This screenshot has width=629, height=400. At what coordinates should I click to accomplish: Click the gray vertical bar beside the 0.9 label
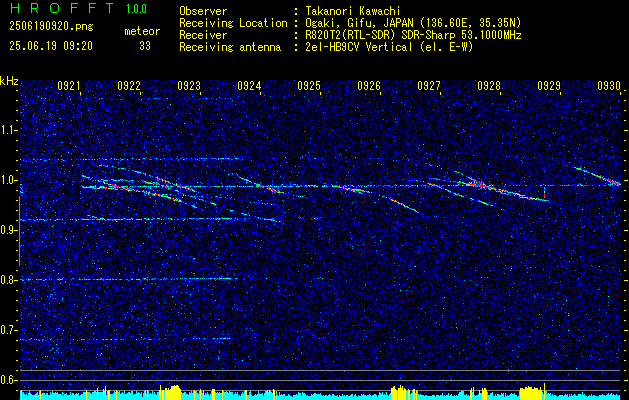(x=19, y=231)
